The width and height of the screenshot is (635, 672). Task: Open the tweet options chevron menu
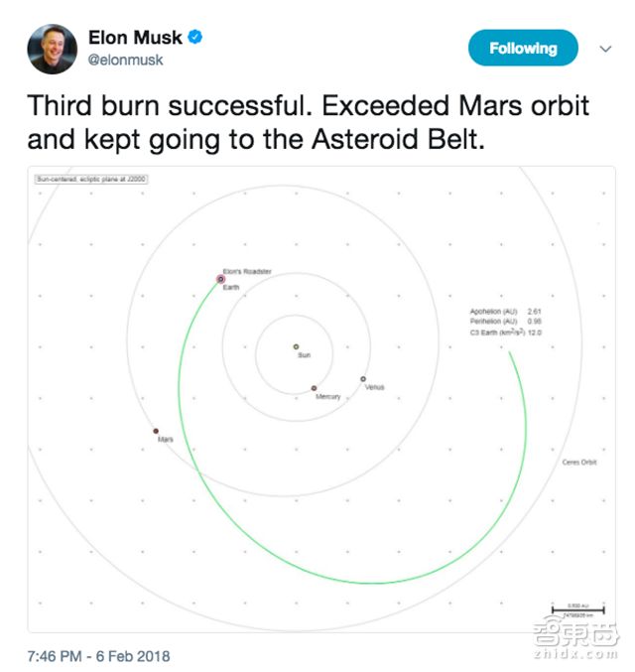click(605, 48)
